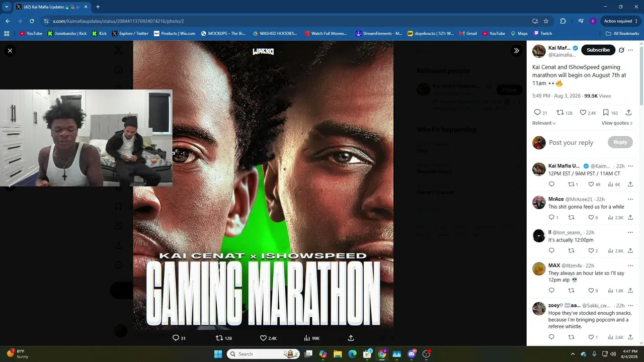Viewport: 644px width, 362px height.
Task: Click the Subscribe button
Action: click(598, 50)
